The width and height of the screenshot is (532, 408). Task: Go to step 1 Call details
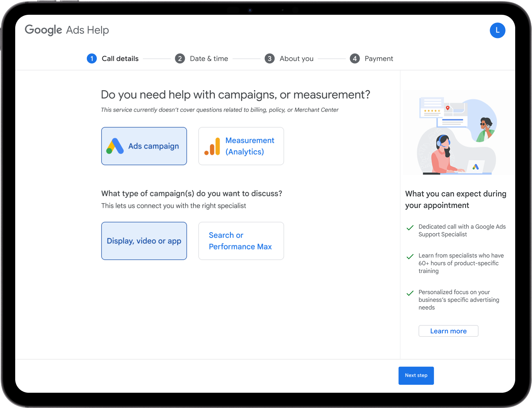tap(113, 58)
